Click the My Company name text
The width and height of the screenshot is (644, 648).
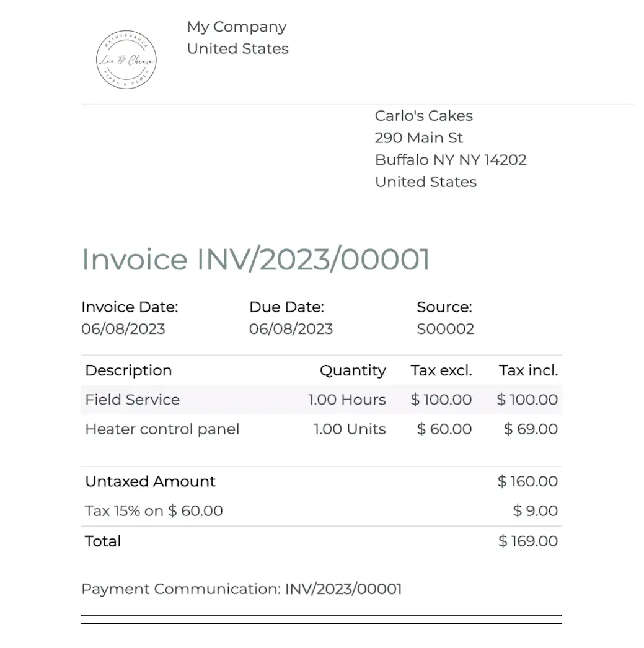pyautogui.click(x=236, y=27)
